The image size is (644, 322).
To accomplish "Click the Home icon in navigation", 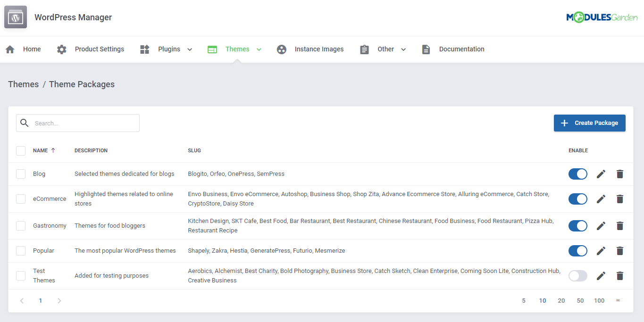I will point(10,49).
